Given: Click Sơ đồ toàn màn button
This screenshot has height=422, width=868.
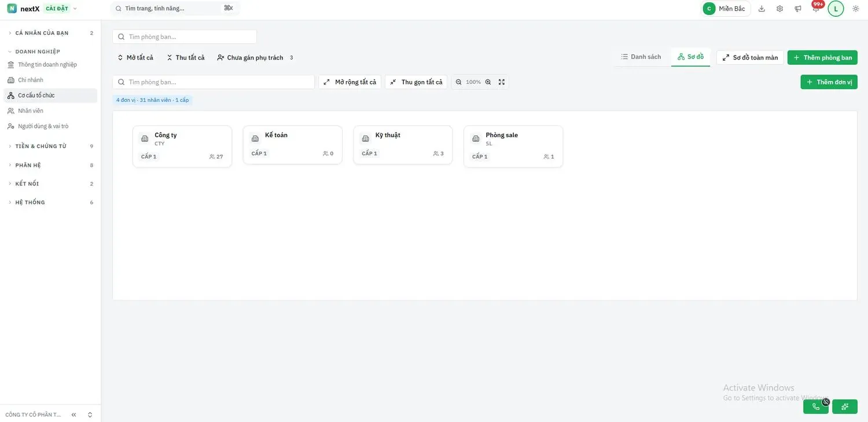Looking at the screenshot, I should (x=750, y=57).
